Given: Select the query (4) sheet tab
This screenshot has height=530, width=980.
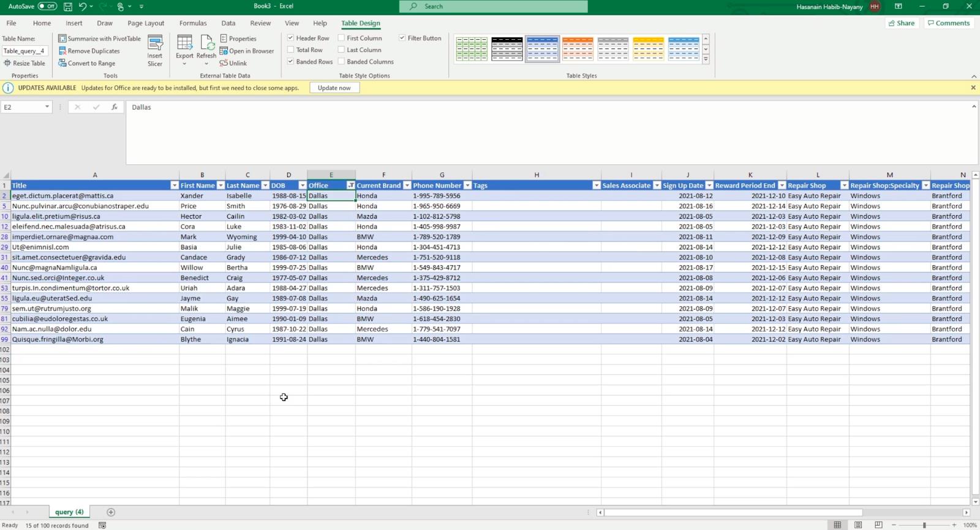Looking at the screenshot, I should (69, 512).
